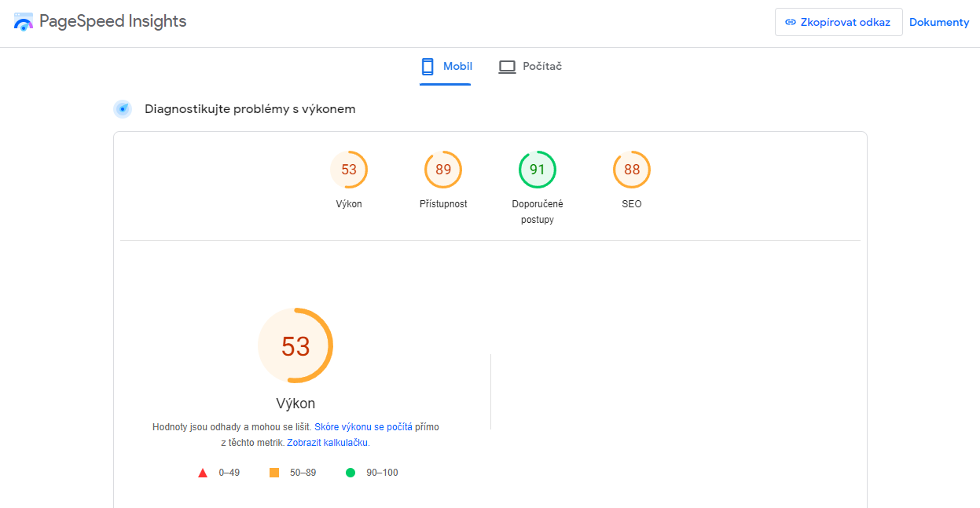Select the Přístupnost score gauge 89

pos(443,170)
